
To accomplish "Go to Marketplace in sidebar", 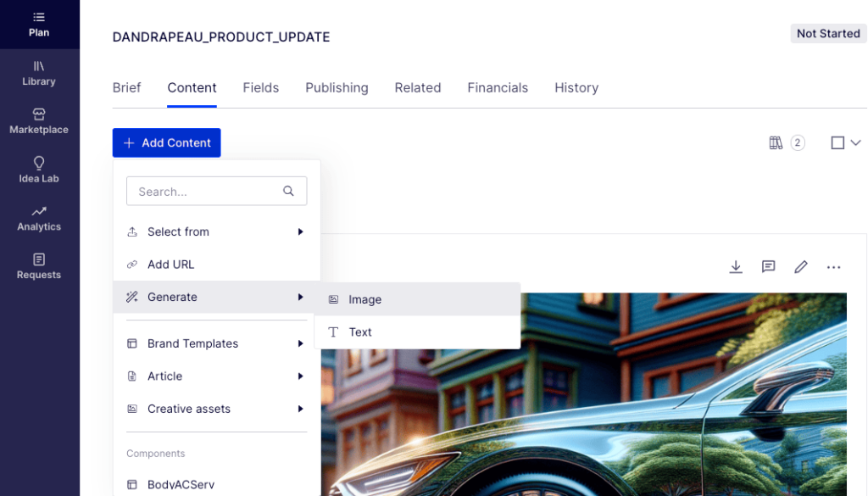I will click(x=39, y=122).
